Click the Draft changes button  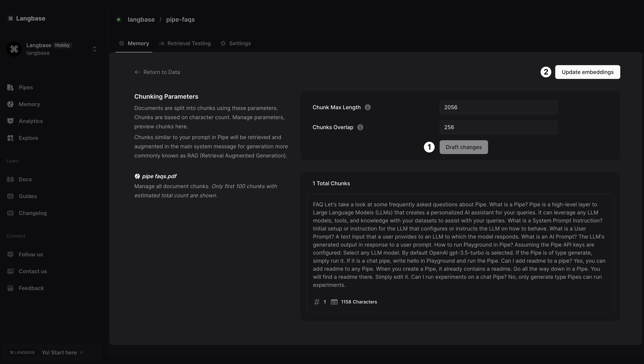pyautogui.click(x=464, y=147)
